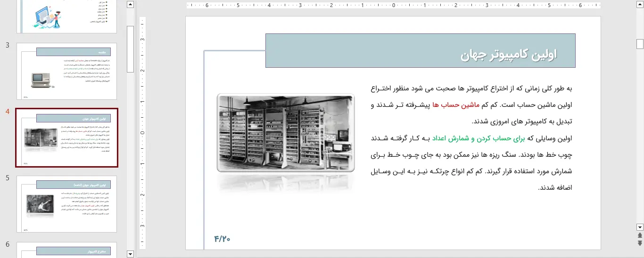The height and width of the screenshot is (258, 644).
Task: Click the green text "برای حساب کردن و شمارش اعداد"
Action: tap(479, 138)
